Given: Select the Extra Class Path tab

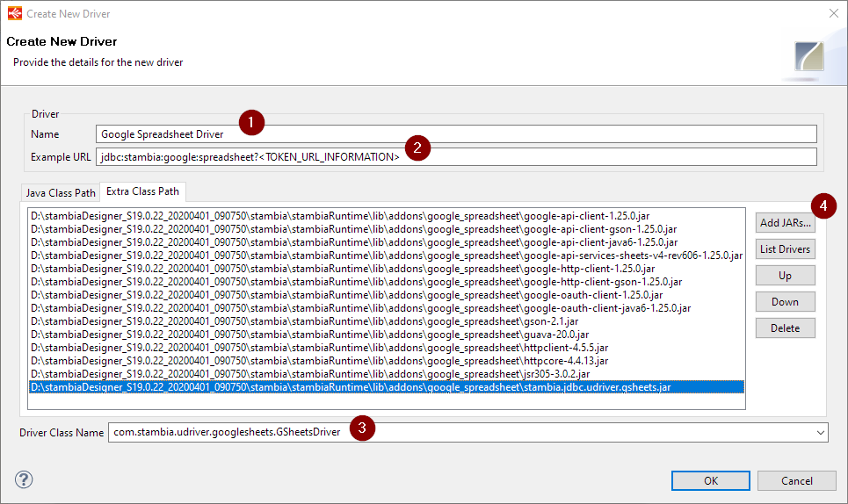Looking at the screenshot, I should click(142, 191).
